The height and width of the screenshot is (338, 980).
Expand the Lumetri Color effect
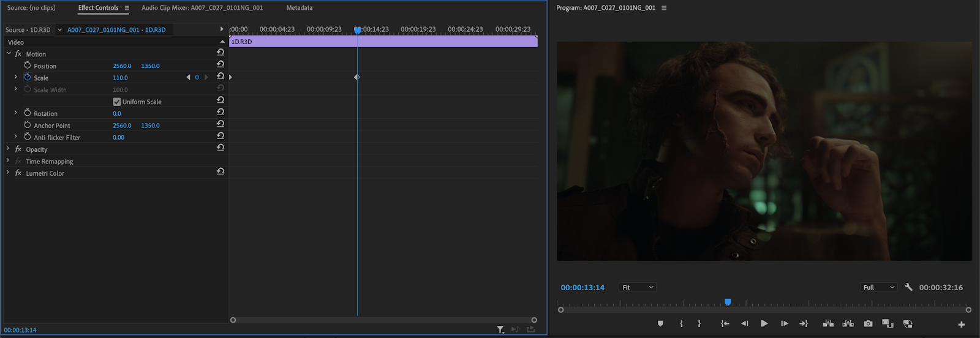[8, 173]
